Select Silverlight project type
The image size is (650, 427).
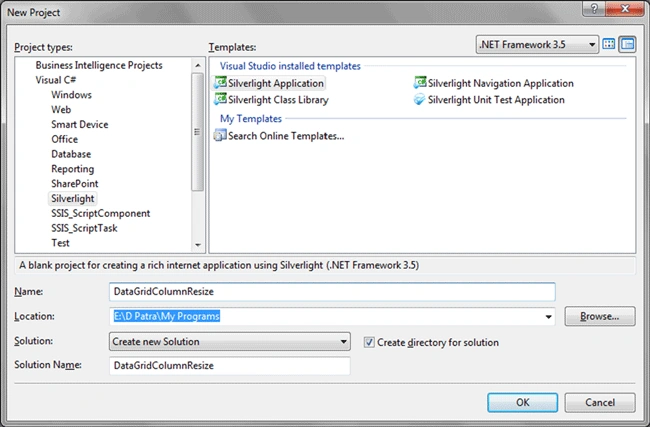[x=73, y=199]
